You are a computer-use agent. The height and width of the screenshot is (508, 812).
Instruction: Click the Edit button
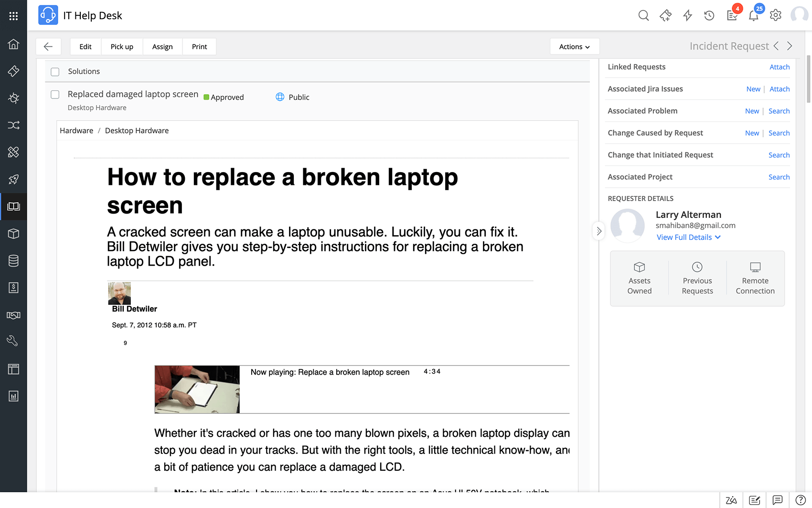pos(85,47)
